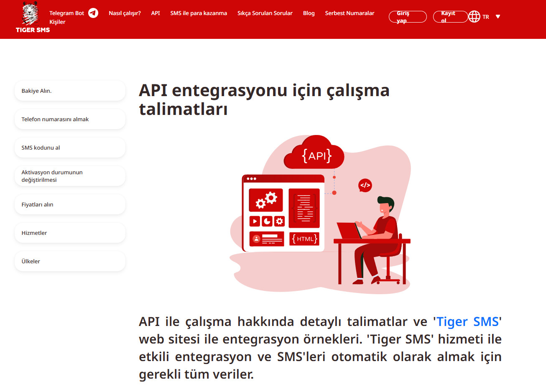
Task: Select the API menu item
Action: point(156,13)
